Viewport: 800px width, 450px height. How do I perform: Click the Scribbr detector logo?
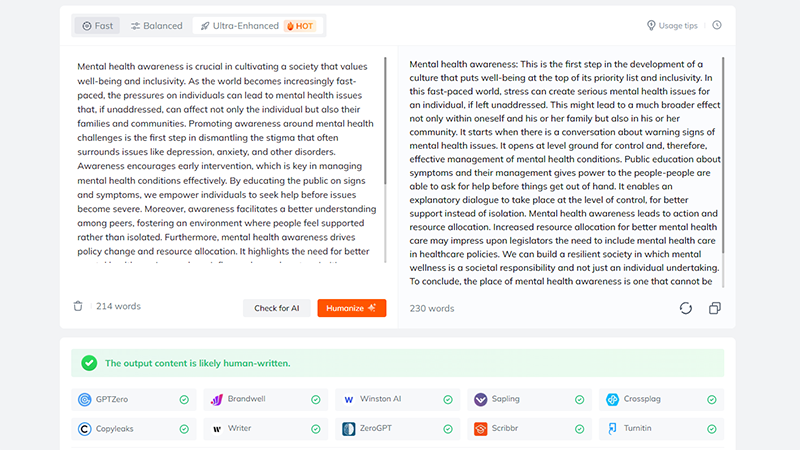(481, 429)
